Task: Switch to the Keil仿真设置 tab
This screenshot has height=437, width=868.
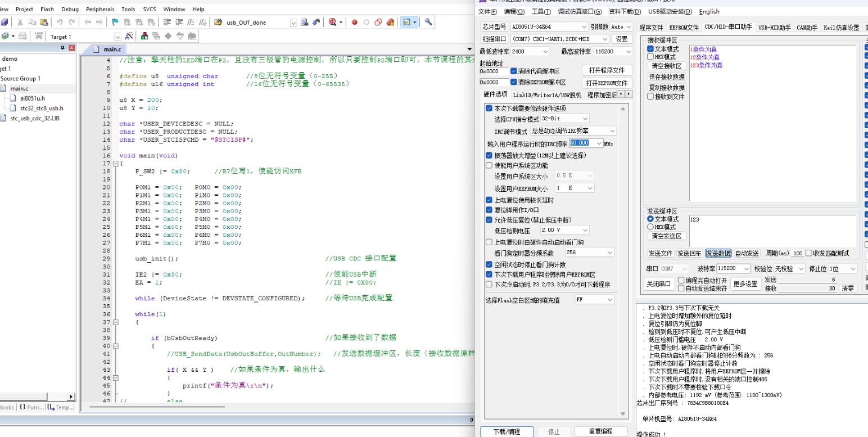Action: coord(841,28)
